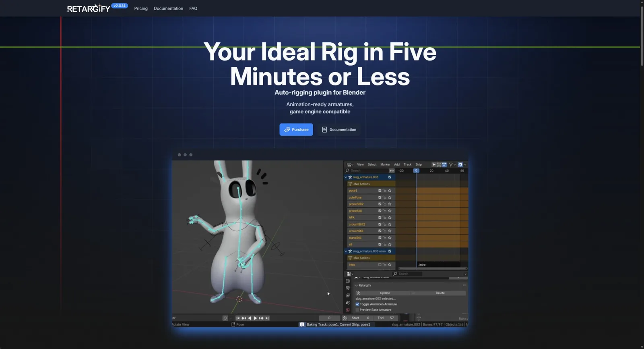
Task: Click the blue highlighted NLA header icon
Action: 444,164
